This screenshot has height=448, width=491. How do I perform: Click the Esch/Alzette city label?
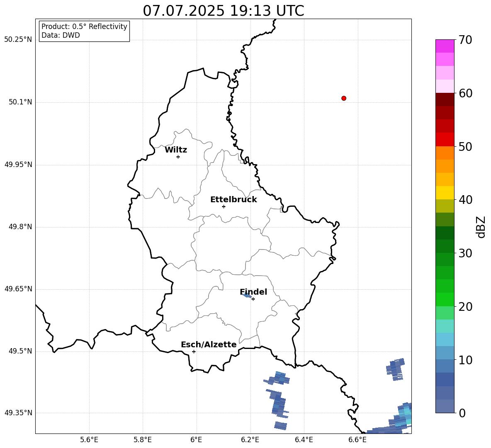coord(209,344)
